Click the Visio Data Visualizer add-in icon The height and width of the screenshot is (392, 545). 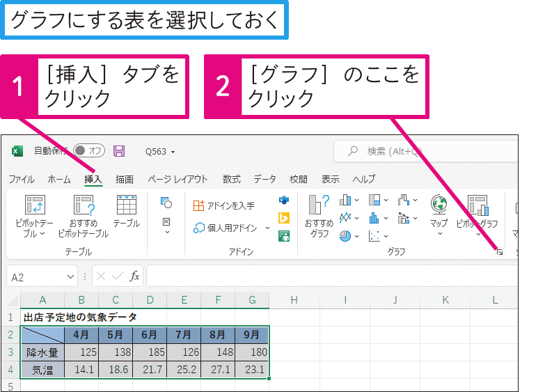284,200
